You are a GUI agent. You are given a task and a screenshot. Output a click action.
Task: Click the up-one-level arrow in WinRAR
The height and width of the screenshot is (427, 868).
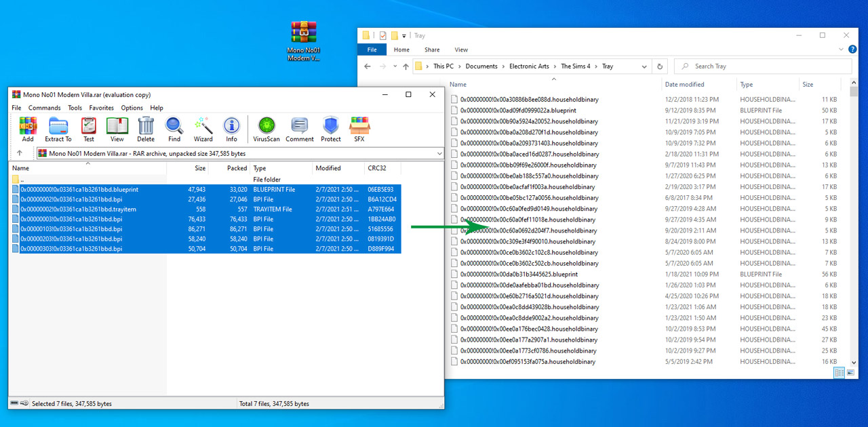coord(20,153)
